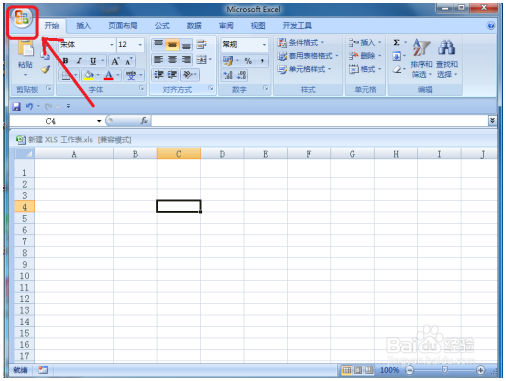
Task: Open Sort and Filter funnel icon
Action: coord(421,48)
